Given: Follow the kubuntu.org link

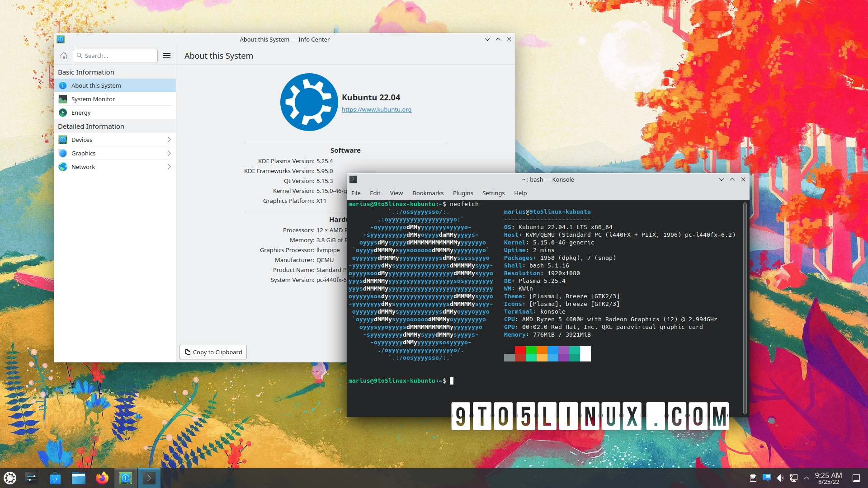Looking at the screenshot, I should point(377,109).
